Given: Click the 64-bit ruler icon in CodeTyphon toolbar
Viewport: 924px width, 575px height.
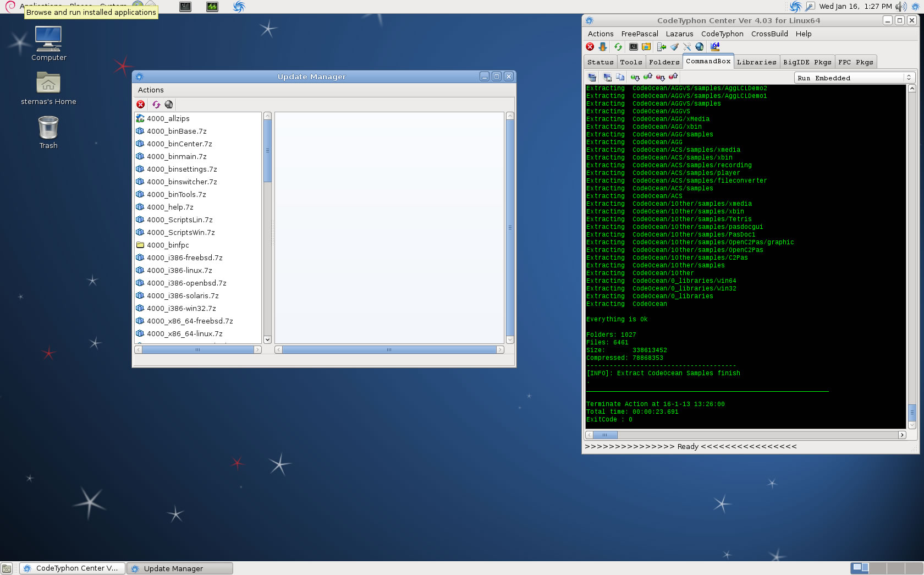Looking at the screenshot, I should tap(715, 47).
